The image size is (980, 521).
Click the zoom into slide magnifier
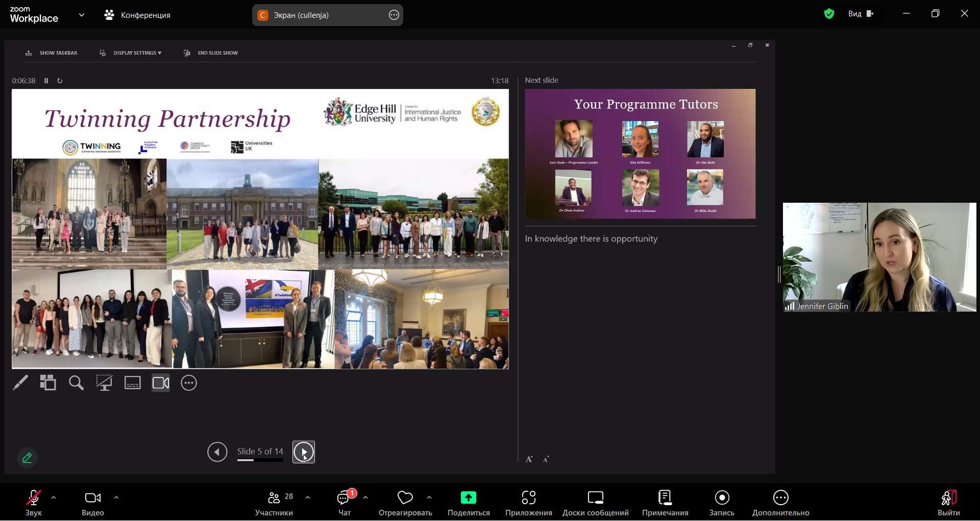[76, 383]
